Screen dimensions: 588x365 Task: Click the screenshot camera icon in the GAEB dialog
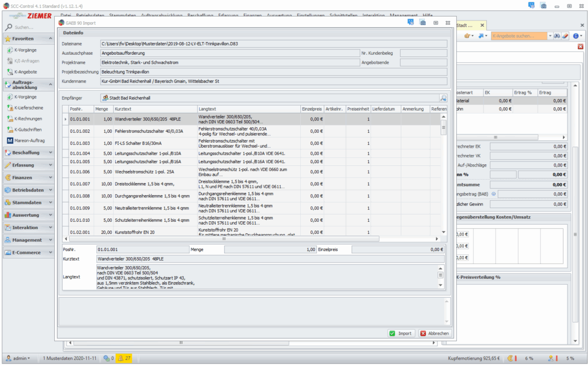422,23
